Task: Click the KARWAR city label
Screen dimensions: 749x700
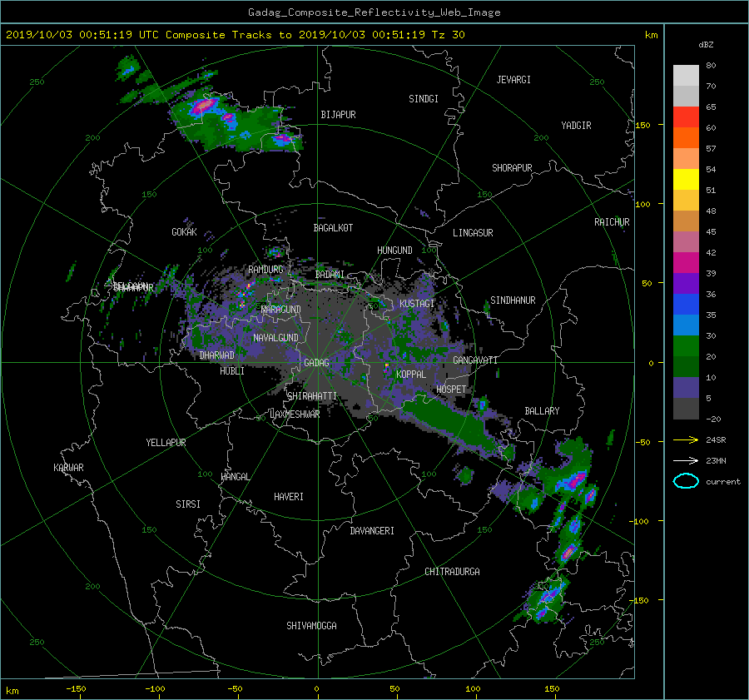Action: click(x=68, y=468)
